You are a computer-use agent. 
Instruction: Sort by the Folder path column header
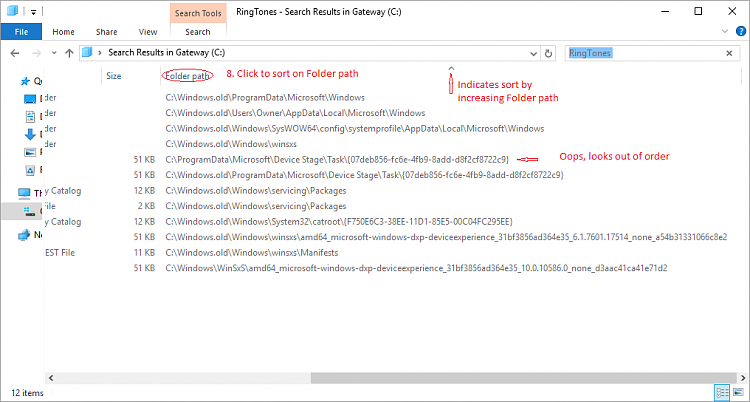tap(187, 76)
